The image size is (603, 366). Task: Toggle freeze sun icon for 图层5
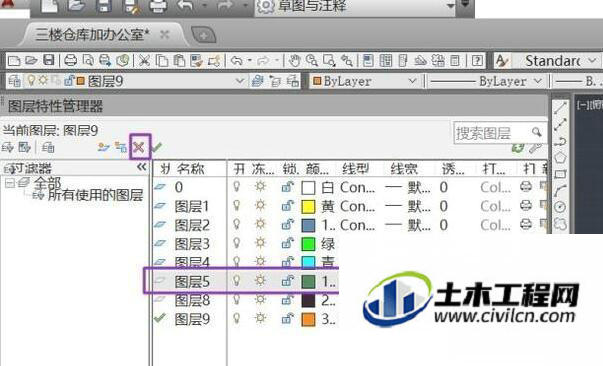click(260, 281)
